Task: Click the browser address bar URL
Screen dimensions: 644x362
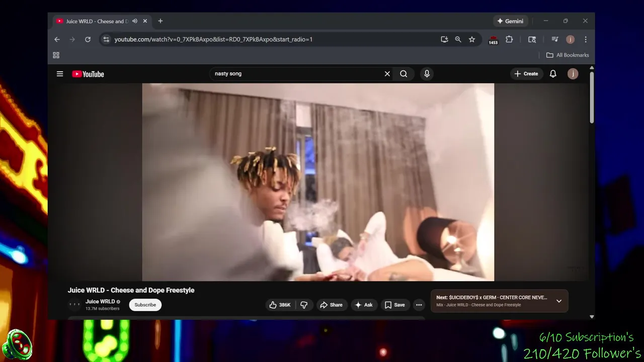Action: point(213,39)
